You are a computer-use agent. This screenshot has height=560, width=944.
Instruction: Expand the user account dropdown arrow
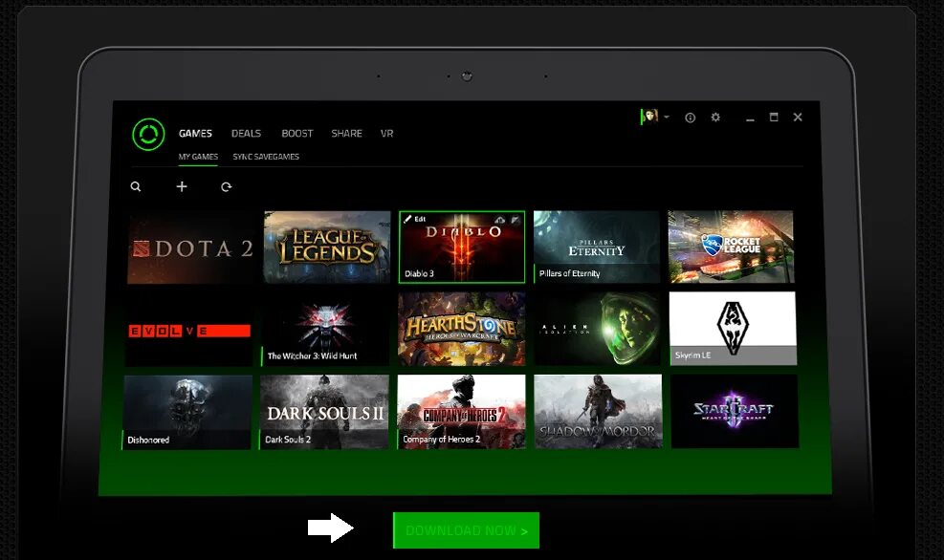(667, 117)
